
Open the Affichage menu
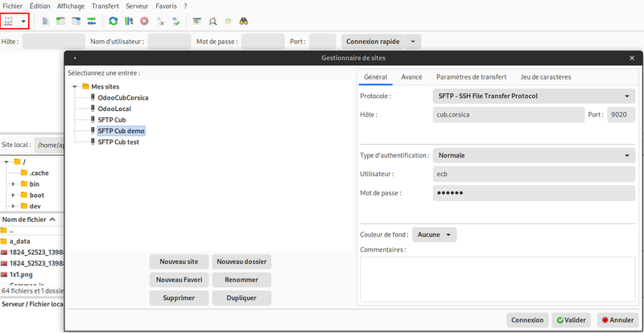[x=71, y=6]
